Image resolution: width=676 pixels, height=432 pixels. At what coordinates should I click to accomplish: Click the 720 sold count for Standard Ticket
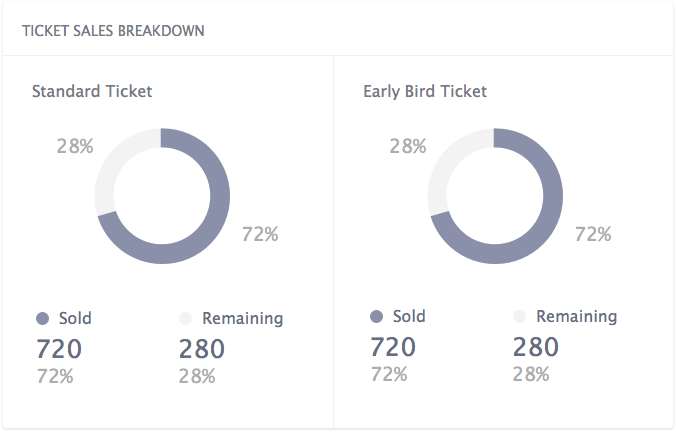pos(59,349)
